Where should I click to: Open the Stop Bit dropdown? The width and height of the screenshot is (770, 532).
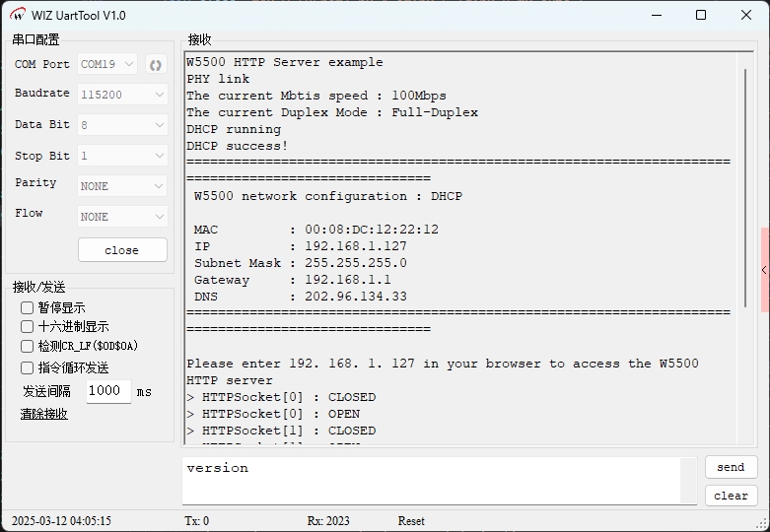coord(122,156)
